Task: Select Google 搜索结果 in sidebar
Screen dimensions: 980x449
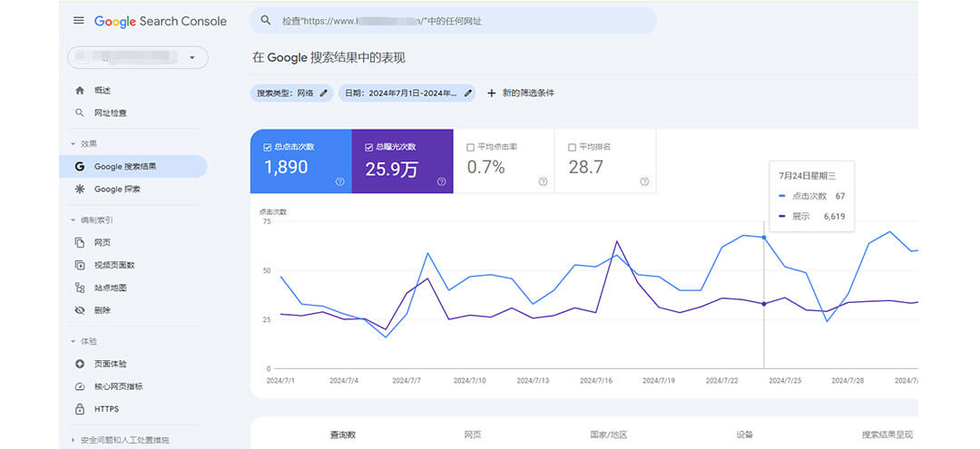Action: 133,167
